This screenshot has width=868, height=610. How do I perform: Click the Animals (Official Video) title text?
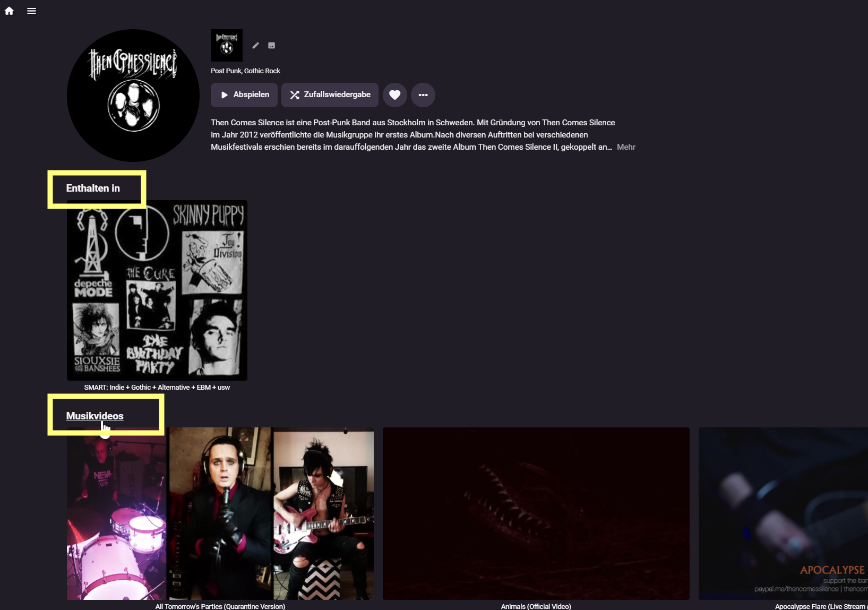coord(536,606)
